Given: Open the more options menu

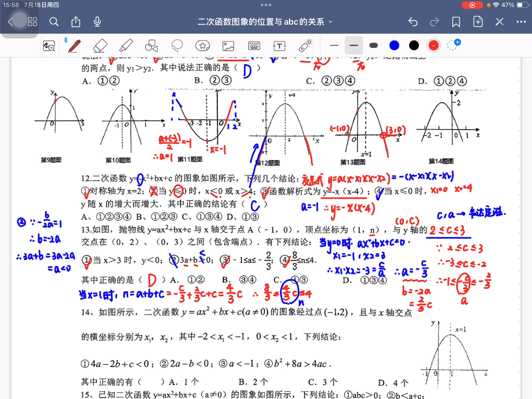Looking at the screenshot, I should click(521, 22).
